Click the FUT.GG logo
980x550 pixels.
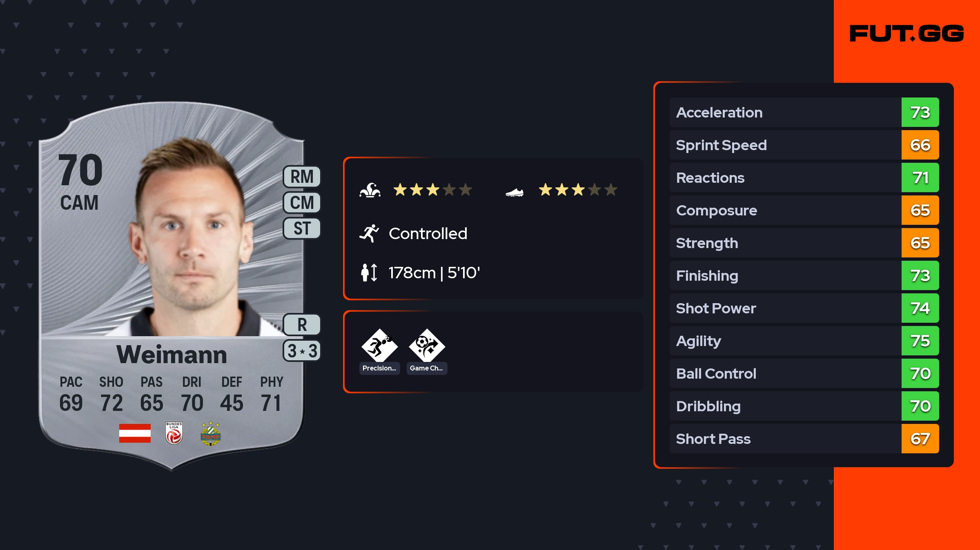(x=906, y=33)
